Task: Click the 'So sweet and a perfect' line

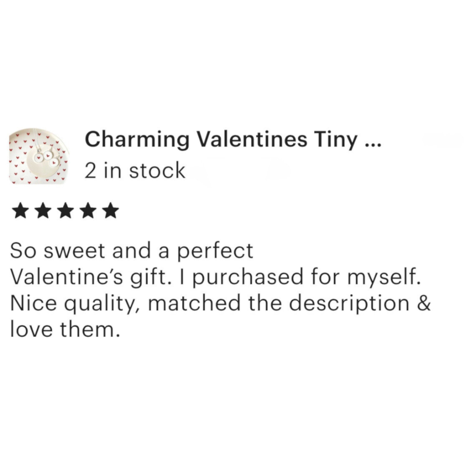Action: click(x=131, y=251)
